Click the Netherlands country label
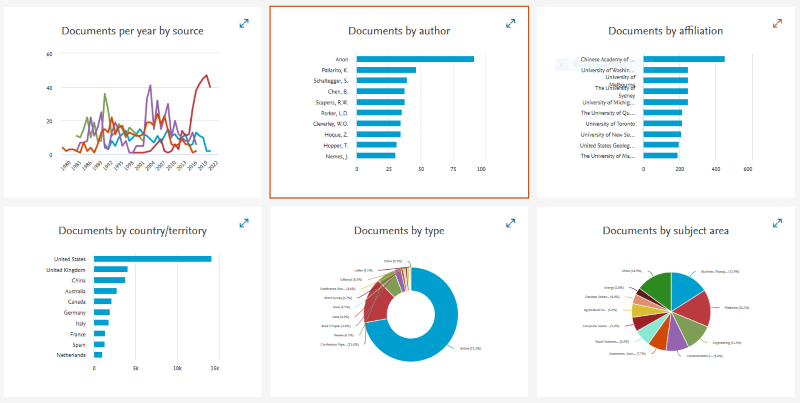 click(x=72, y=355)
